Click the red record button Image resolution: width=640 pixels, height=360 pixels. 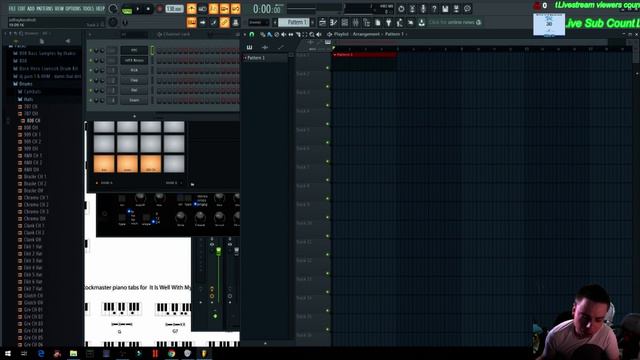[160, 9]
